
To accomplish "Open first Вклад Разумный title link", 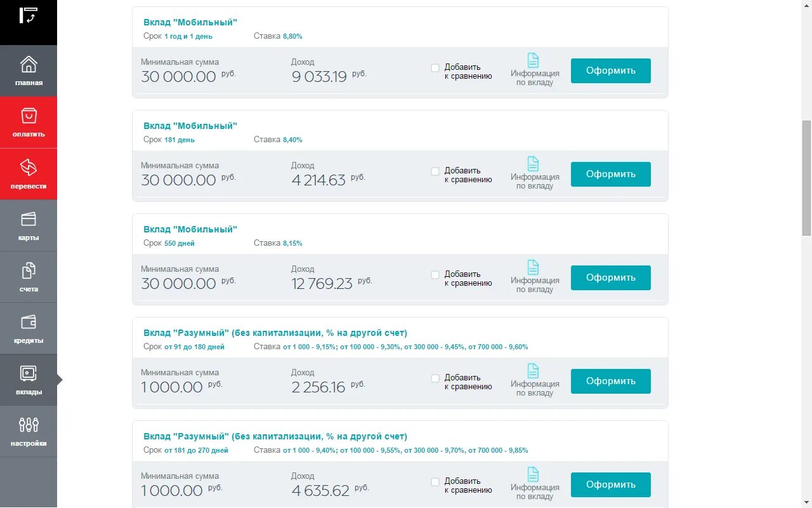I will pyautogui.click(x=275, y=333).
